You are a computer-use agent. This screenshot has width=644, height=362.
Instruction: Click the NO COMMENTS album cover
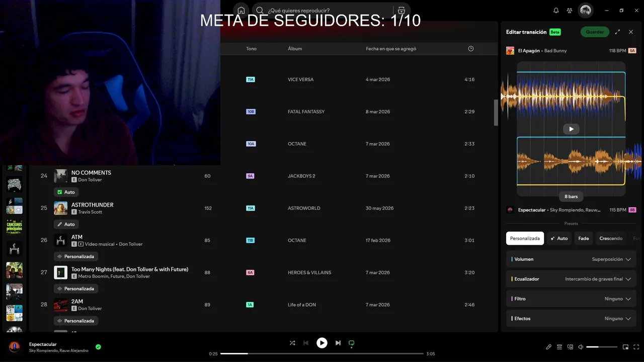pyautogui.click(x=61, y=176)
